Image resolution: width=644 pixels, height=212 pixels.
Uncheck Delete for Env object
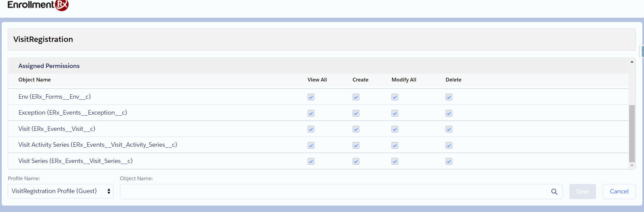[449, 97]
